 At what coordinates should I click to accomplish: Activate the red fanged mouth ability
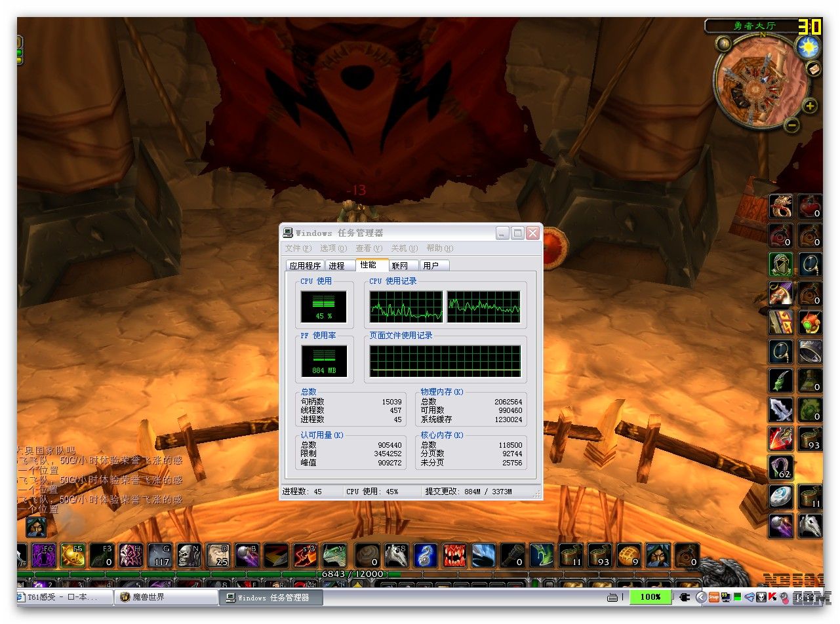[454, 555]
